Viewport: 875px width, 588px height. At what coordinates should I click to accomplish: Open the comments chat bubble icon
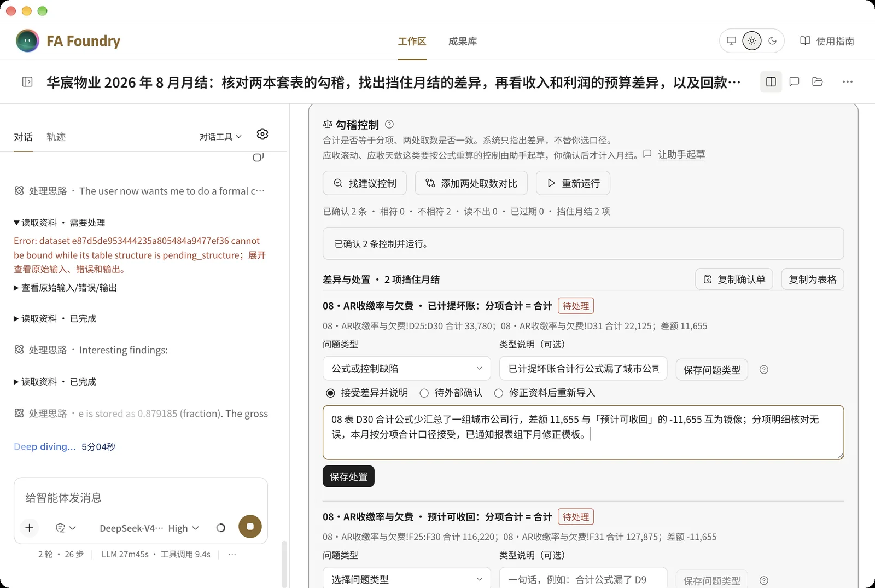click(x=795, y=82)
